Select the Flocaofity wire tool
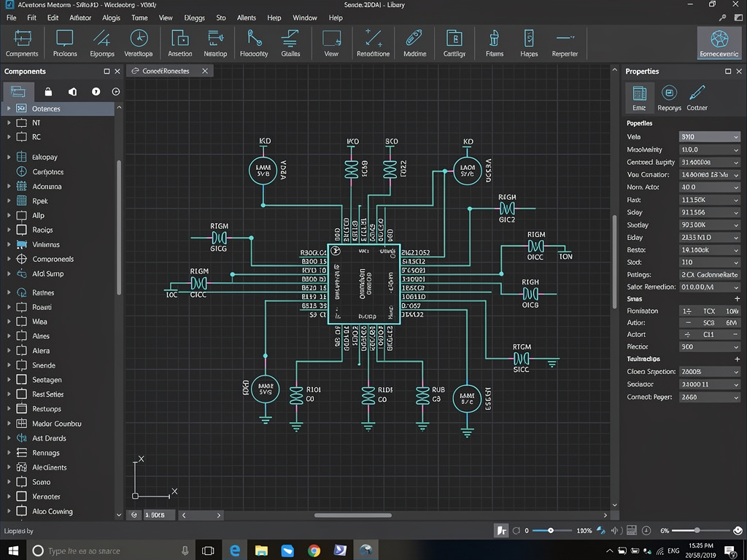The image size is (747, 560). pyautogui.click(x=253, y=42)
